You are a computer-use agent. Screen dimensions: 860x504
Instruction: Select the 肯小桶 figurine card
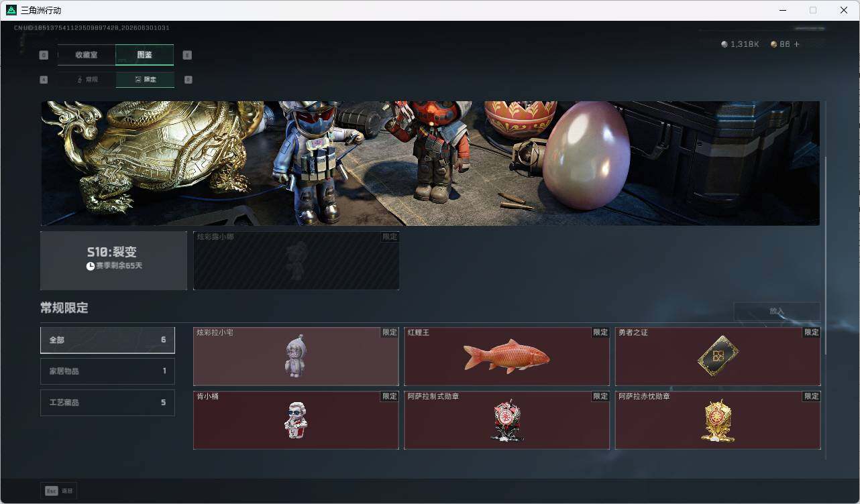point(296,420)
